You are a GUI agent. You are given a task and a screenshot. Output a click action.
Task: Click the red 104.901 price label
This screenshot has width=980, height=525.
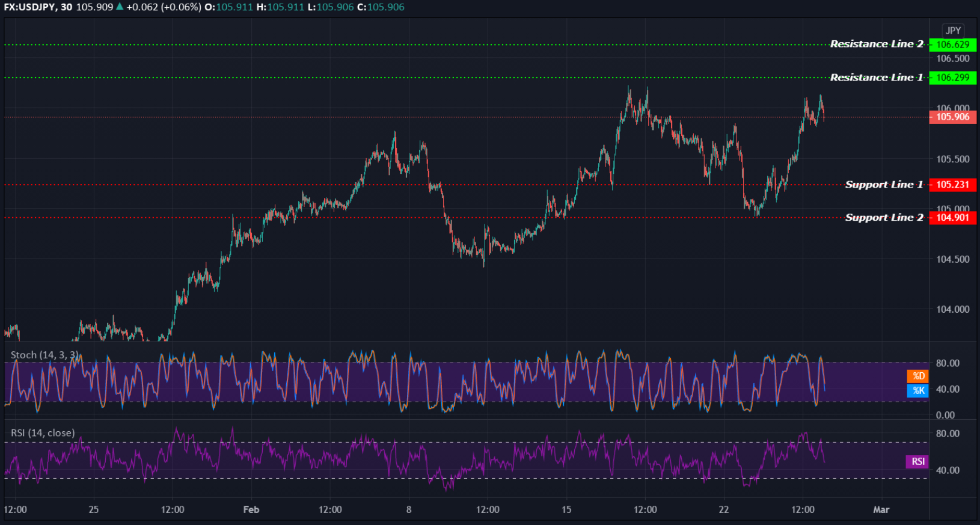point(953,218)
